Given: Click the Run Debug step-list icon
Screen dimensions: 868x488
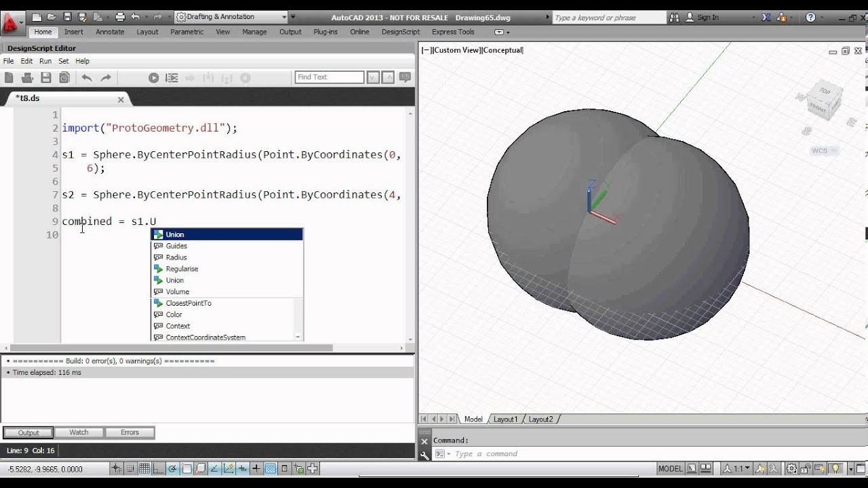Looking at the screenshot, I should click(x=172, y=78).
